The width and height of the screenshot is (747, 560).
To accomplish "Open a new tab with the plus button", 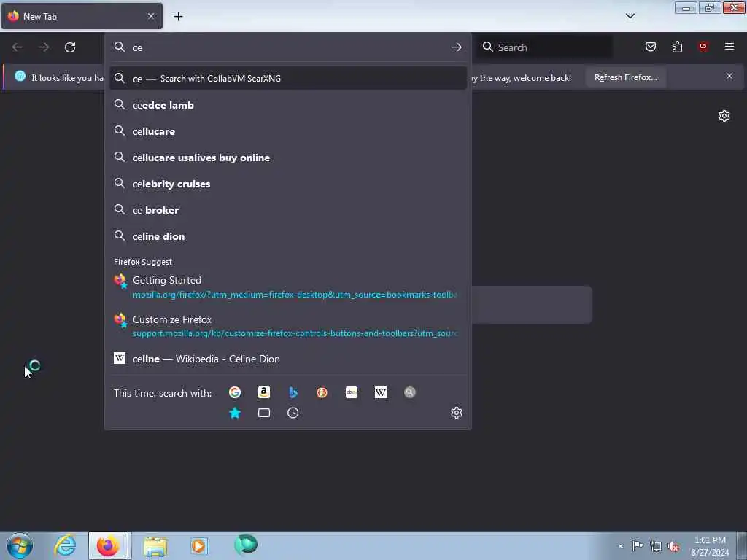I will [x=178, y=17].
